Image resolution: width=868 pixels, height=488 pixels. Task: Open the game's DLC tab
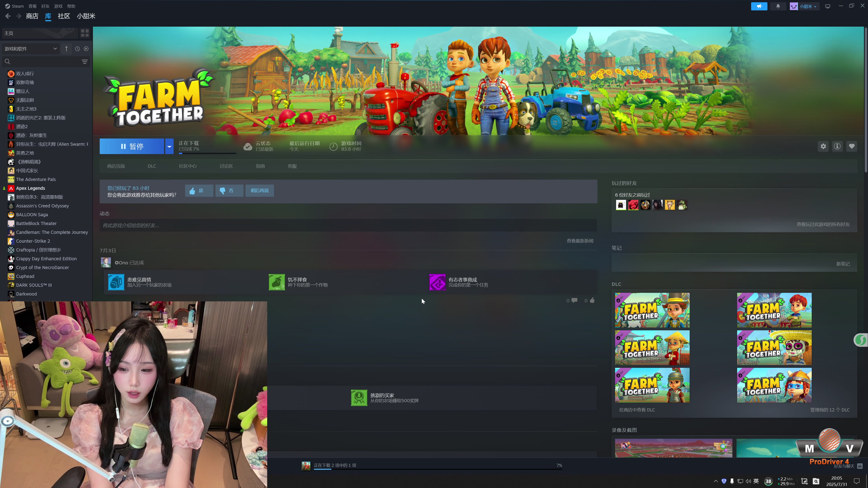pos(152,166)
